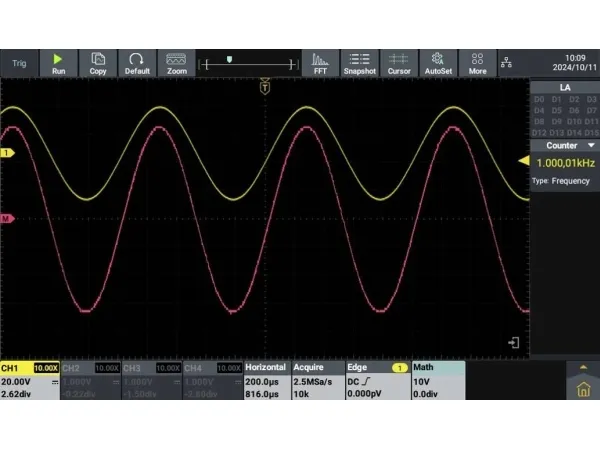Tap the Copy icon in toolbar
600x450 pixels.
[x=98, y=63]
